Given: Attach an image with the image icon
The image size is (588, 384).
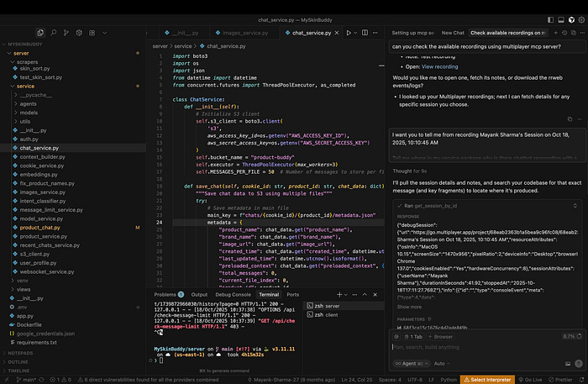Looking at the screenshot, I should click(x=568, y=363).
